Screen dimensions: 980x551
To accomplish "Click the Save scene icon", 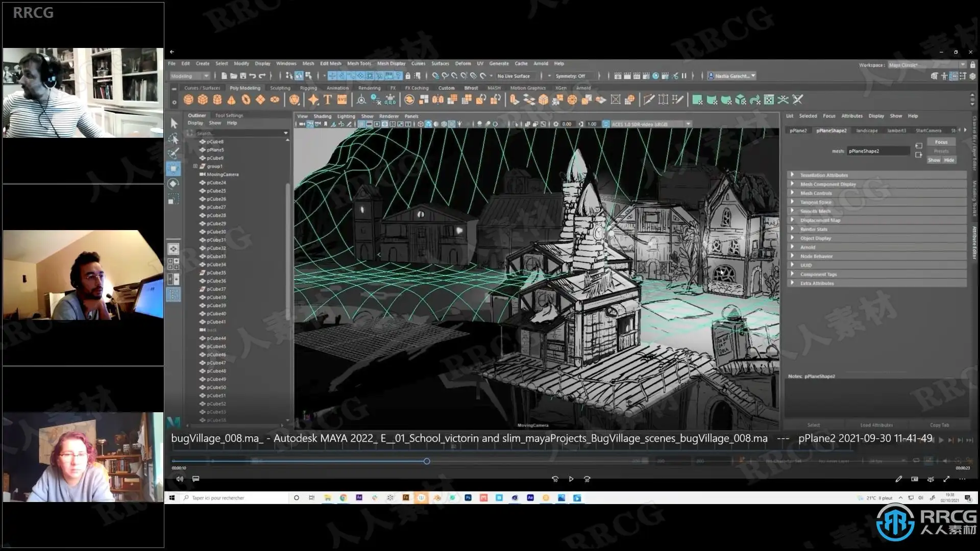I will click(243, 76).
